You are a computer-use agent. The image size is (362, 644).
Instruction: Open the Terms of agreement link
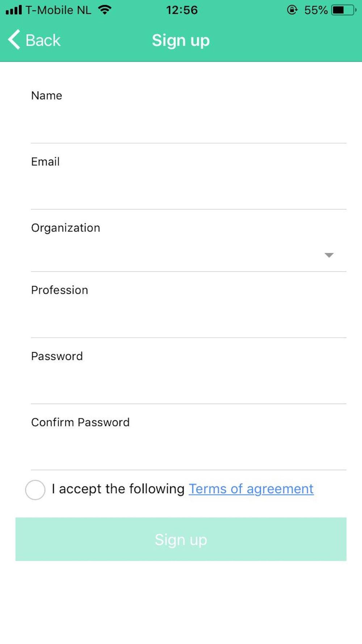pos(251,489)
